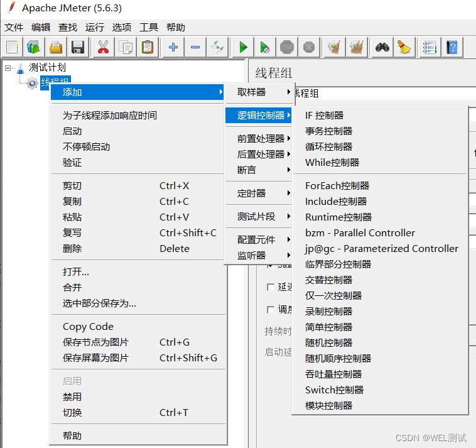This screenshot has width=476, height=448.
Task: Click the Save floppy disk icon
Action: click(78, 47)
